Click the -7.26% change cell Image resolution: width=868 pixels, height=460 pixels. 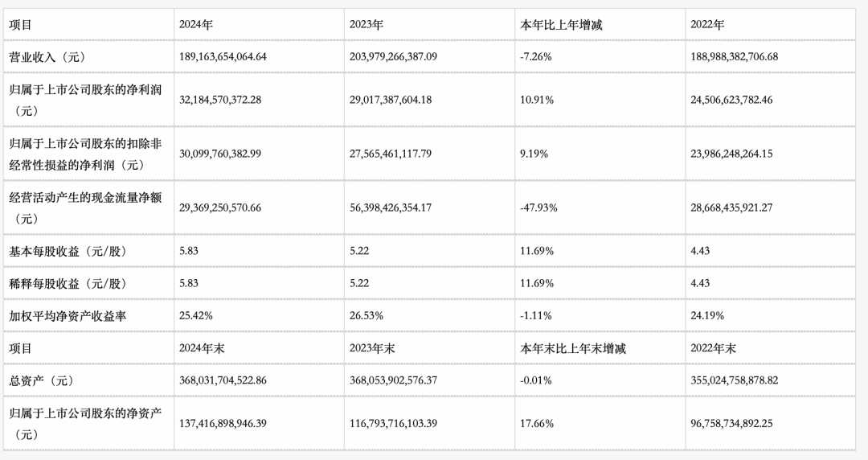pyautogui.click(x=538, y=57)
